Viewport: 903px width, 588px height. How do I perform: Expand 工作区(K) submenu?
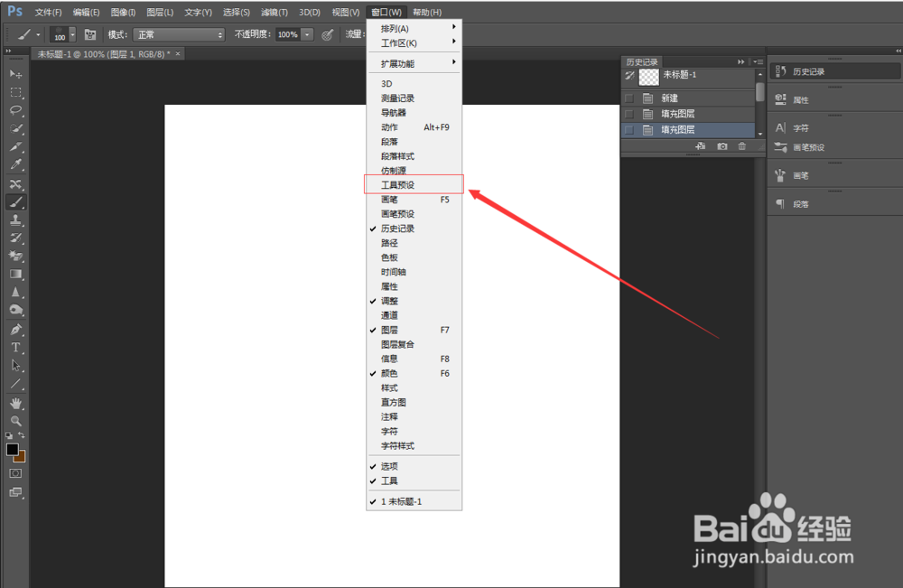point(414,42)
